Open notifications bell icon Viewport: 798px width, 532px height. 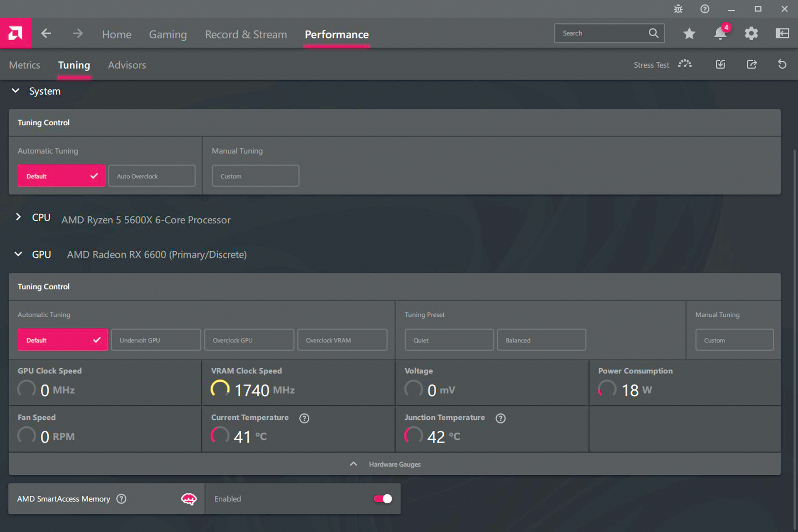720,33
